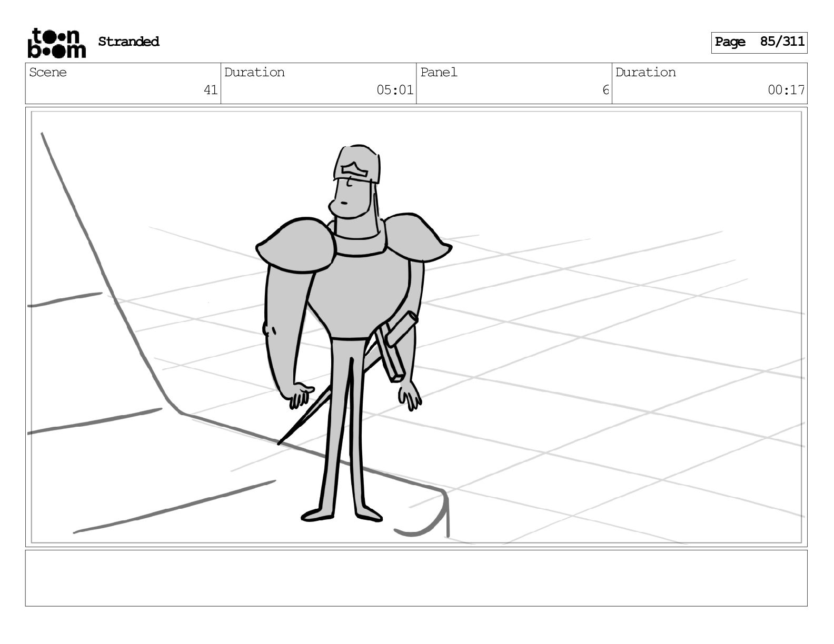Screen dimensions: 834x644
Task: Click the empty notes box below the panel
Action: (x=416, y=578)
